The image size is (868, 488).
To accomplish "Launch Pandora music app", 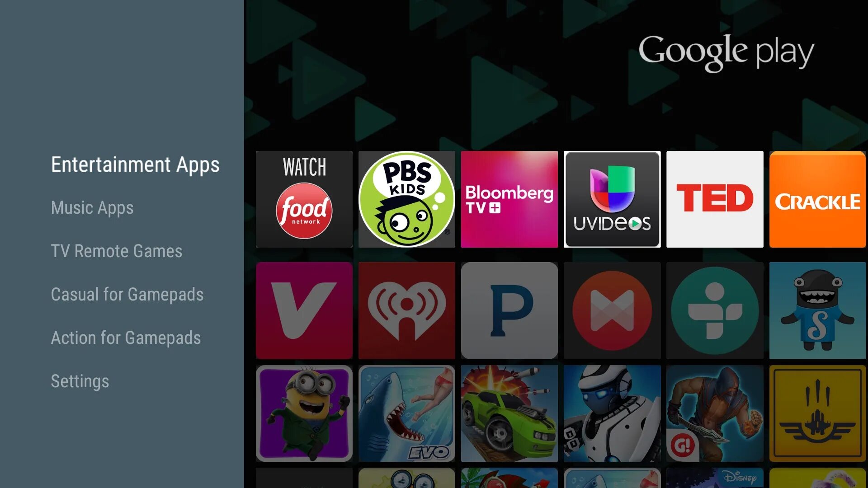I will tap(509, 310).
